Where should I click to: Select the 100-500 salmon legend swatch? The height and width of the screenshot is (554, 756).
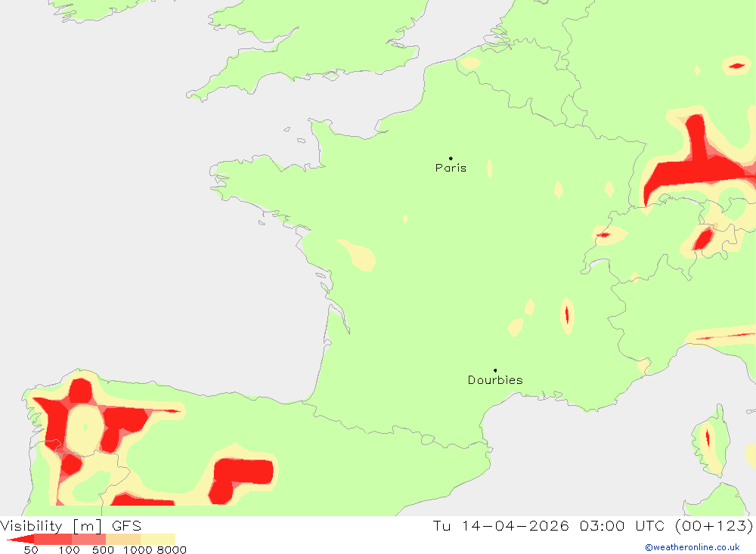pyautogui.click(x=88, y=539)
